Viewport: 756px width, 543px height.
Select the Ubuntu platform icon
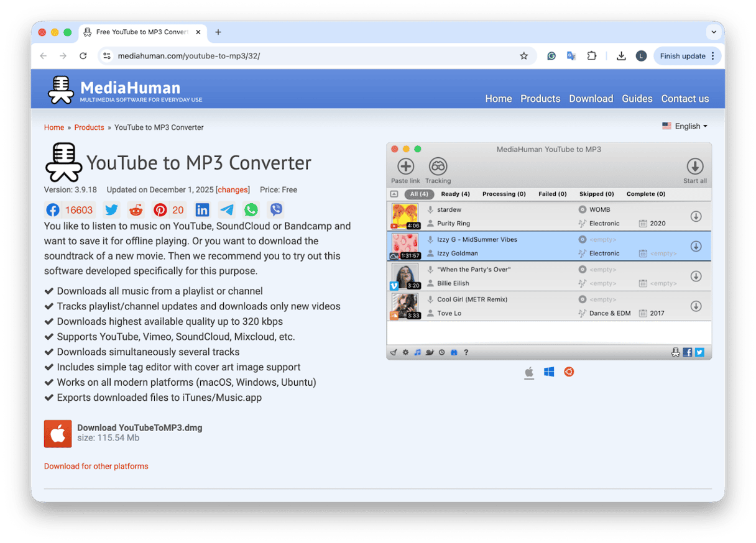pyautogui.click(x=568, y=372)
